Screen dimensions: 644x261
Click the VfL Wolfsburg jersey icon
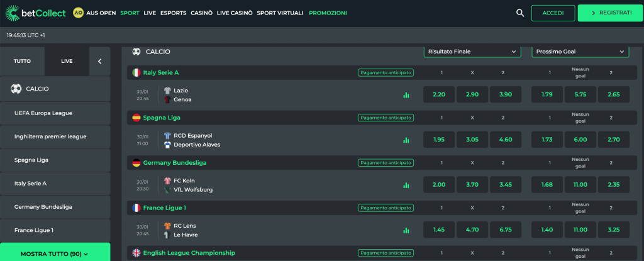point(167,190)
